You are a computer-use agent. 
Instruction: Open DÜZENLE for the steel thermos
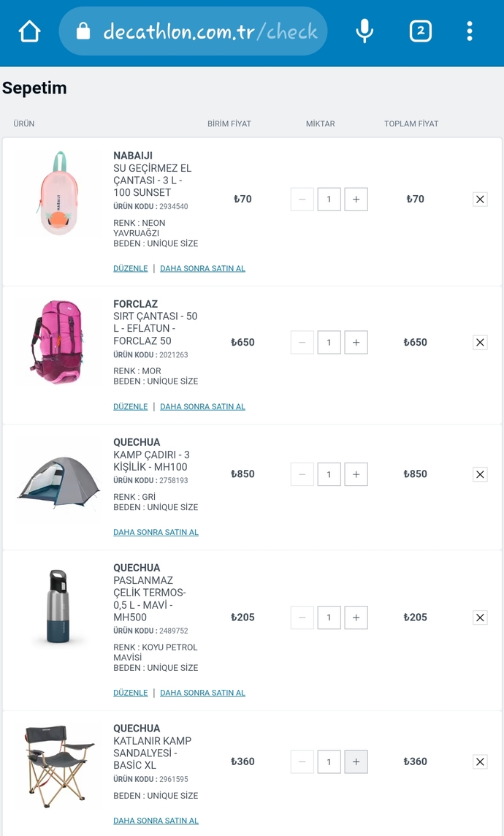click(130, 692)
